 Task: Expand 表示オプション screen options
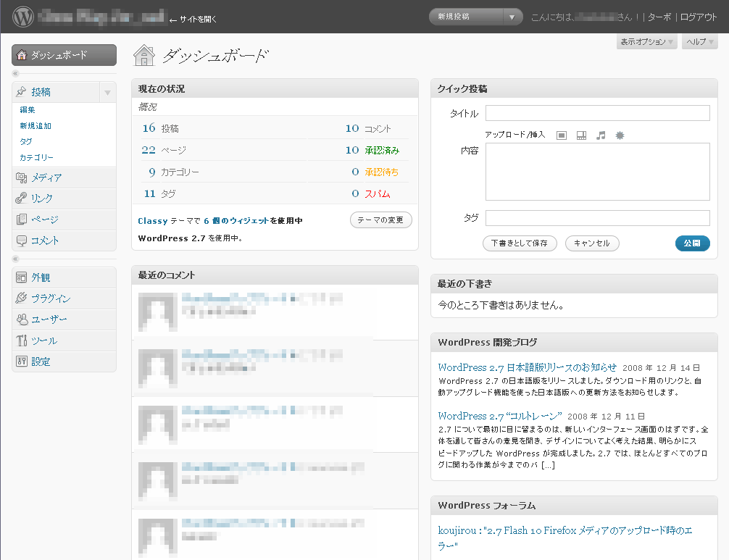click(646, 42)
